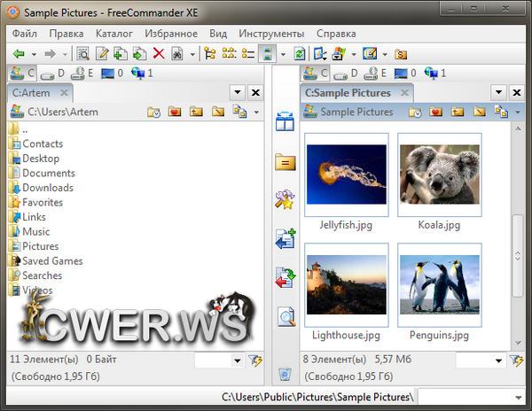Open the Downloads folder in left panel

tap(47, 188)
